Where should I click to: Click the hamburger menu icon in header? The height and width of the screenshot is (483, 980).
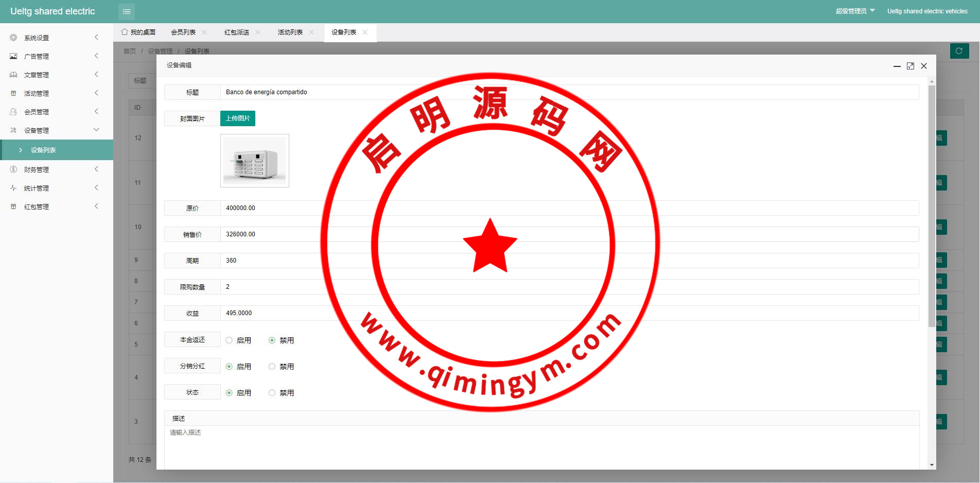pos(127,11)
